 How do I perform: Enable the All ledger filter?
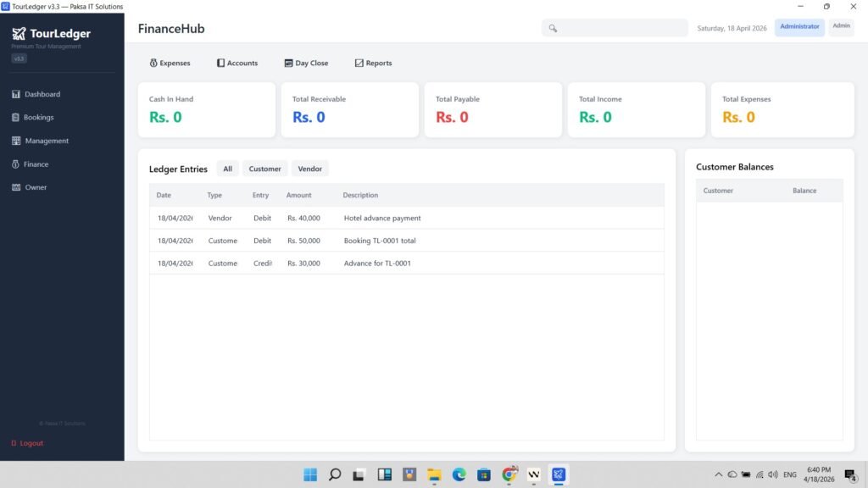[x=227, y=168]
